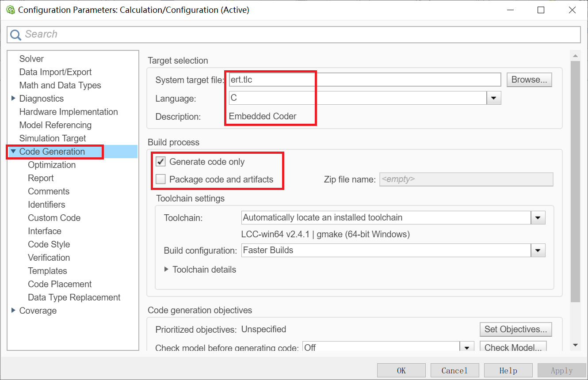
Task: Click the Zip file name field
Action: (x=466, y=179)
